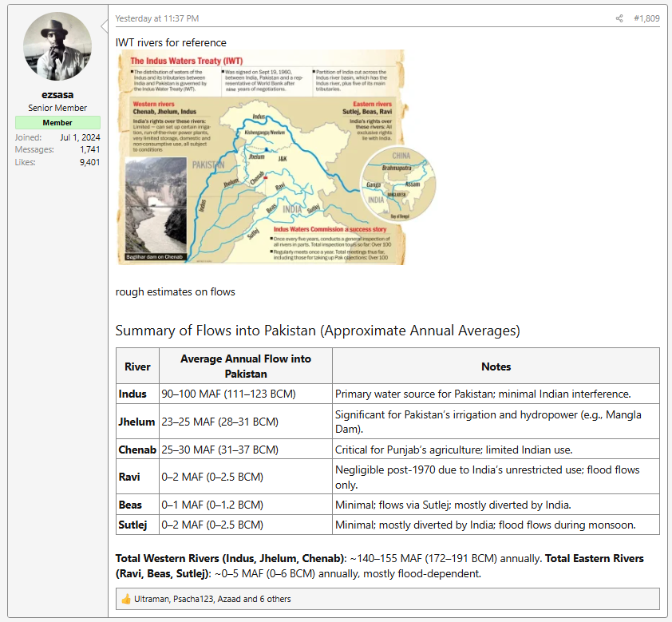Click the 'IWT rivers for reference' text line
This screenshot has width=672, height=622.
click(171, 43)
